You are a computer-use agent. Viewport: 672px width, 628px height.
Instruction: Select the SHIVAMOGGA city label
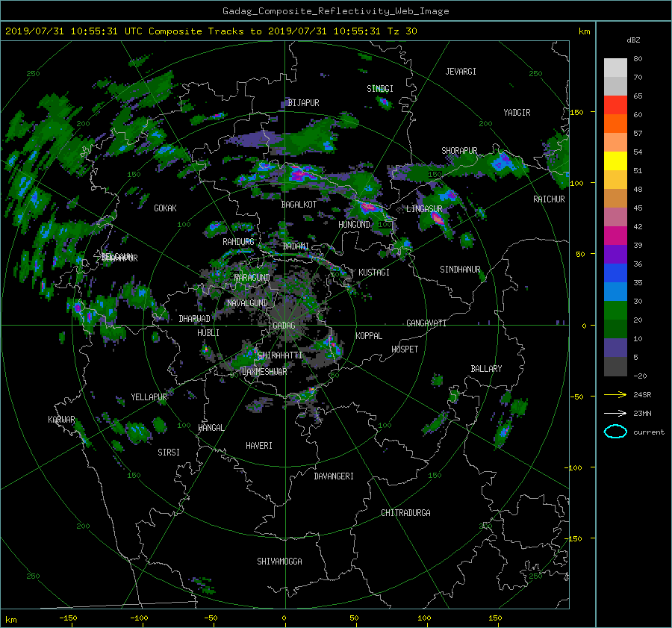pyautogui.click(x=279, y=562)
